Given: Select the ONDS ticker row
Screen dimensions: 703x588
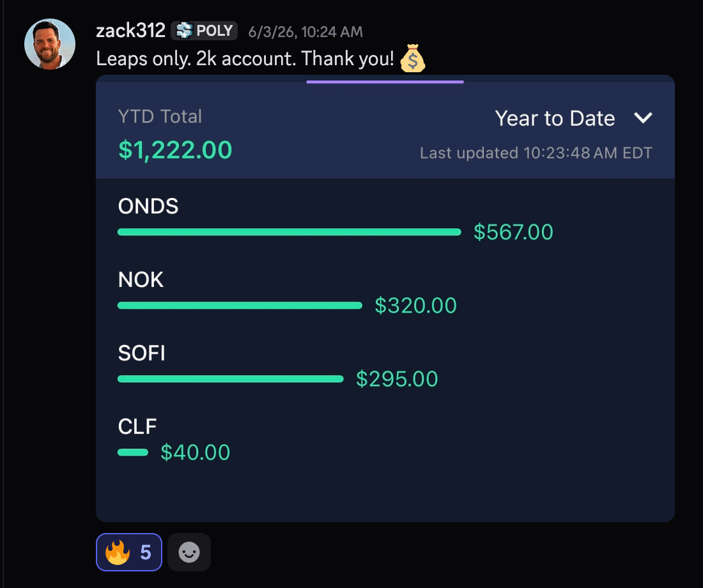Looking at the screenshot, I should pos(385,220).
